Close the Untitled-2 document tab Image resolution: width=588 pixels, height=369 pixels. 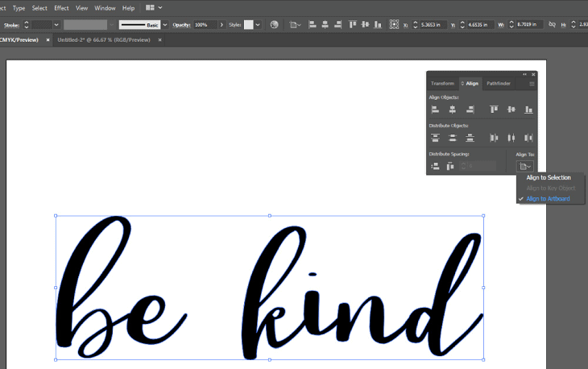point(159,39)
